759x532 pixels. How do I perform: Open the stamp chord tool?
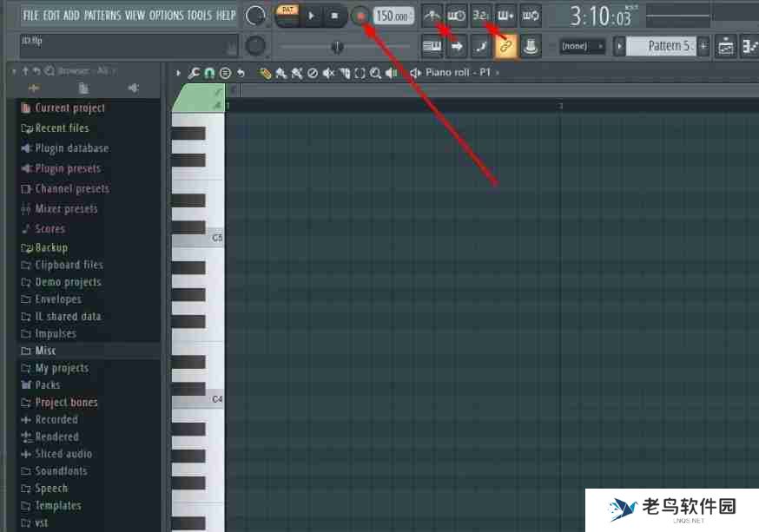tap(225, 73)
